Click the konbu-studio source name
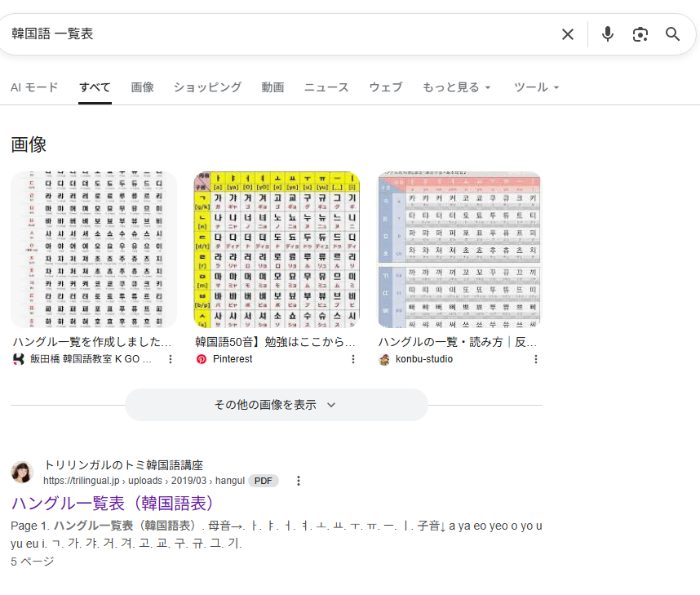The height and width of the screenshot is (595, 700). (424, 359)
